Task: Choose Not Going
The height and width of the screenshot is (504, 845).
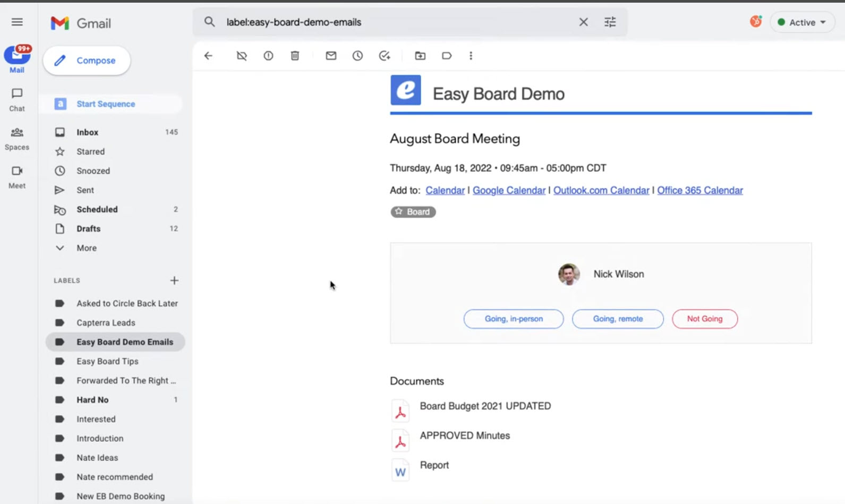Action: (705, 319)
